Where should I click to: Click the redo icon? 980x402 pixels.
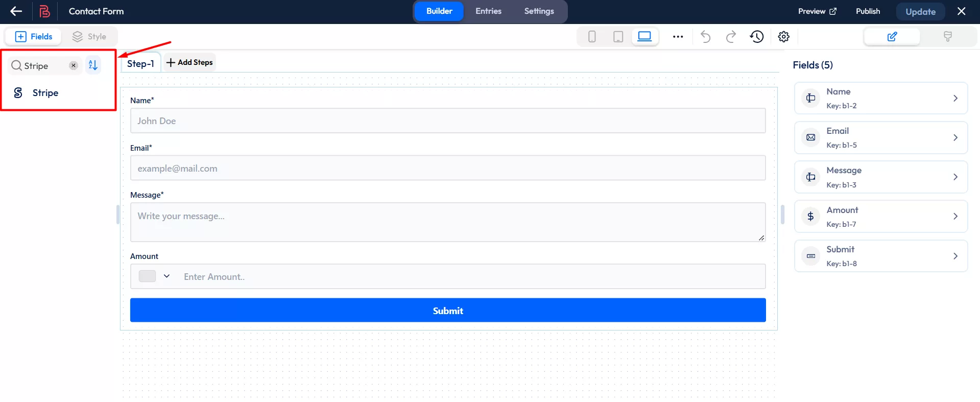coord(731,36)
